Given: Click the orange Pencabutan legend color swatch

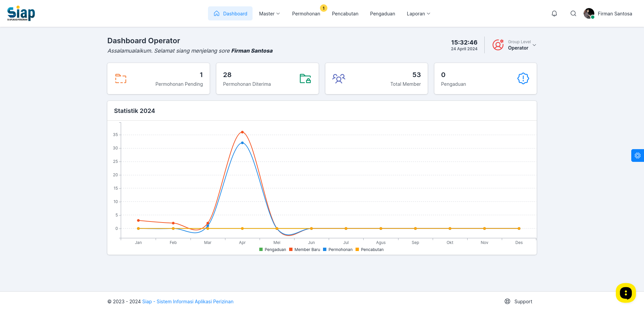Looking at the screenshot, I should (357, 249).
